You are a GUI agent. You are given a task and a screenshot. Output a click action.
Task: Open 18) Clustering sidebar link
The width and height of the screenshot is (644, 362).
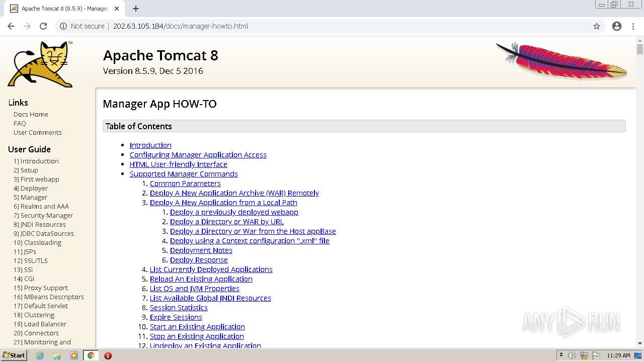point(34,315)
